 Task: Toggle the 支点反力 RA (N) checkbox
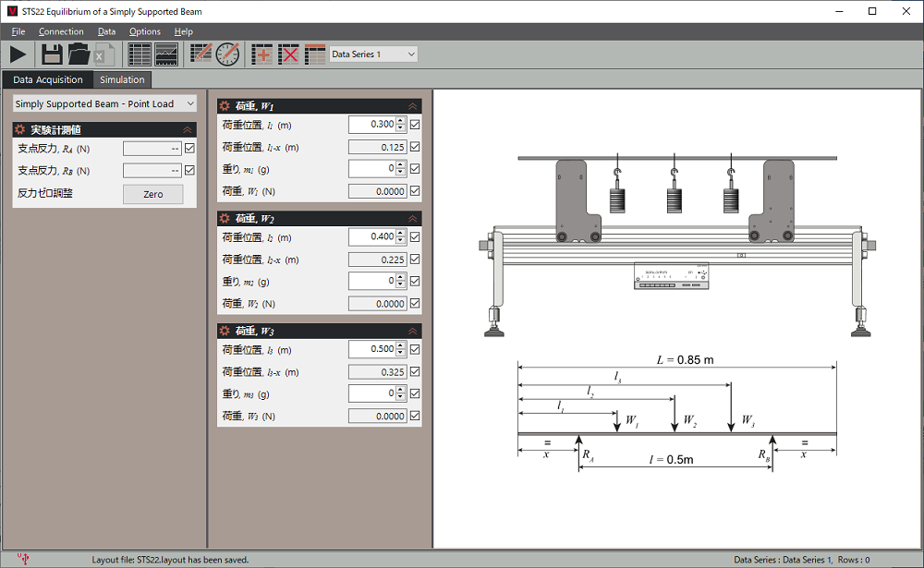189,149
